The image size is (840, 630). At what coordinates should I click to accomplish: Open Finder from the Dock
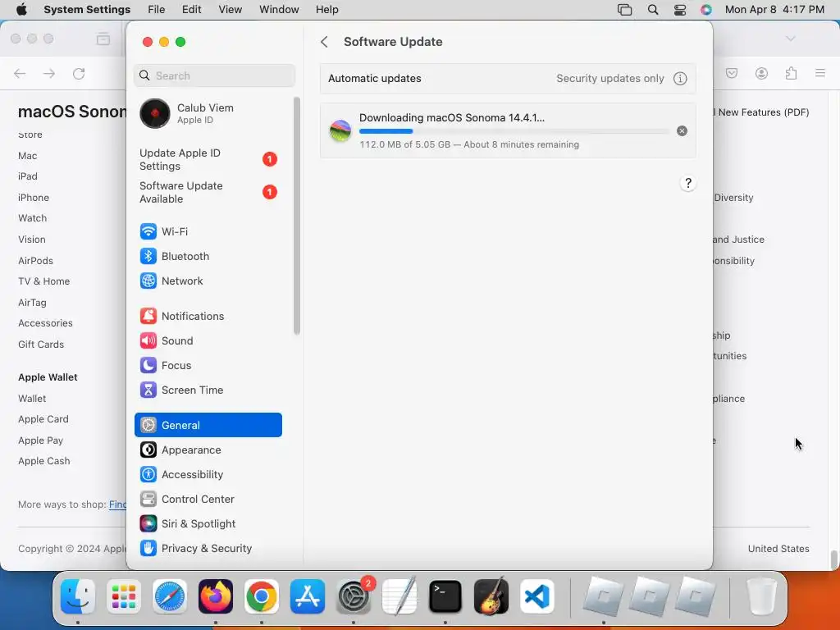(x=78, y=596)
